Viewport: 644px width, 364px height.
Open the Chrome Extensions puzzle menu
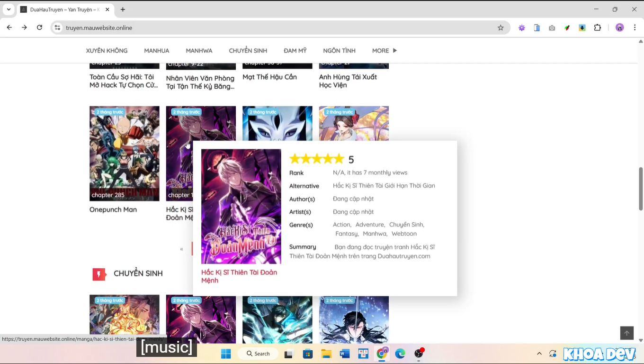598,27
